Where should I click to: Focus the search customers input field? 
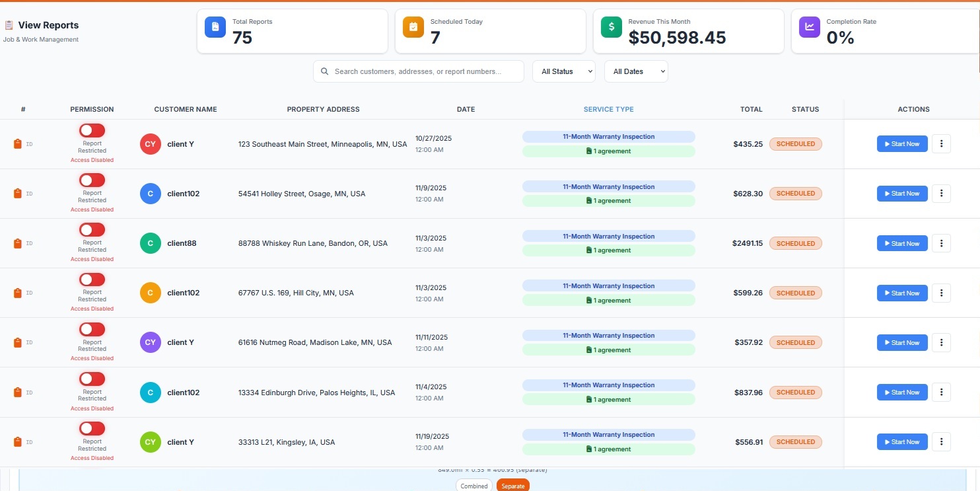click(423, 71)
